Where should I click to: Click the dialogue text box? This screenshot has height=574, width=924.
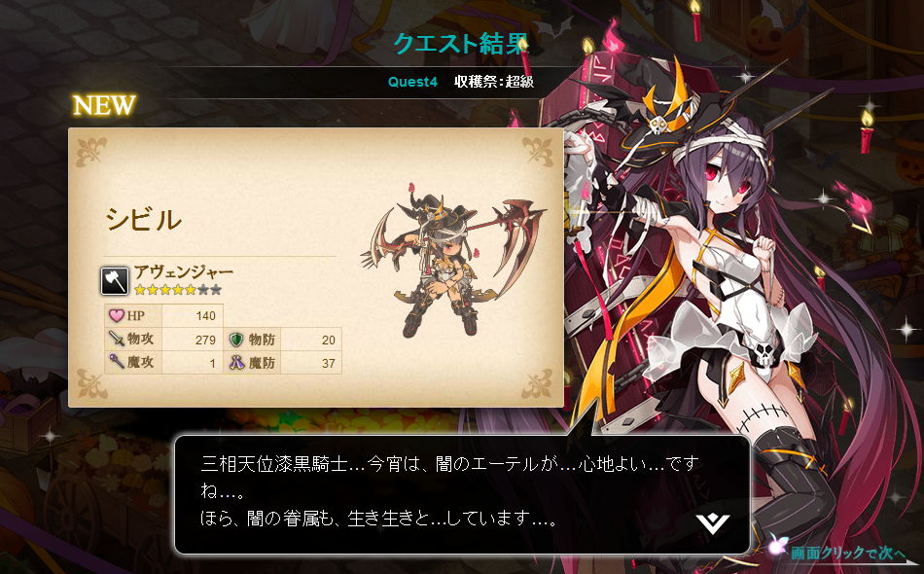(x=462, y=495)
